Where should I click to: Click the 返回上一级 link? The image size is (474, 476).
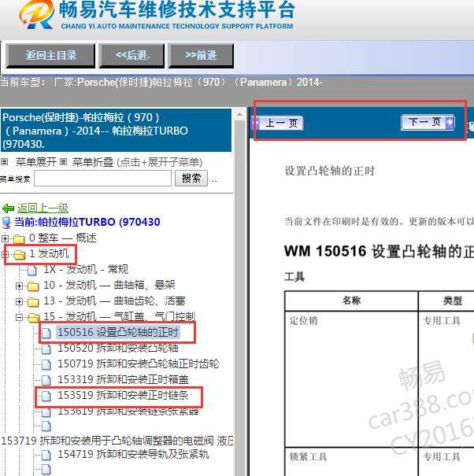pyautogui.click(x=43, y=208)
